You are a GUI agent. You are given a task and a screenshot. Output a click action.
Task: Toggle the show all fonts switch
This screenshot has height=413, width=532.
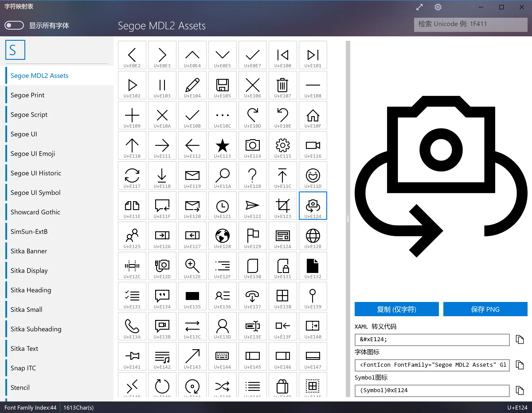(14, 25)
